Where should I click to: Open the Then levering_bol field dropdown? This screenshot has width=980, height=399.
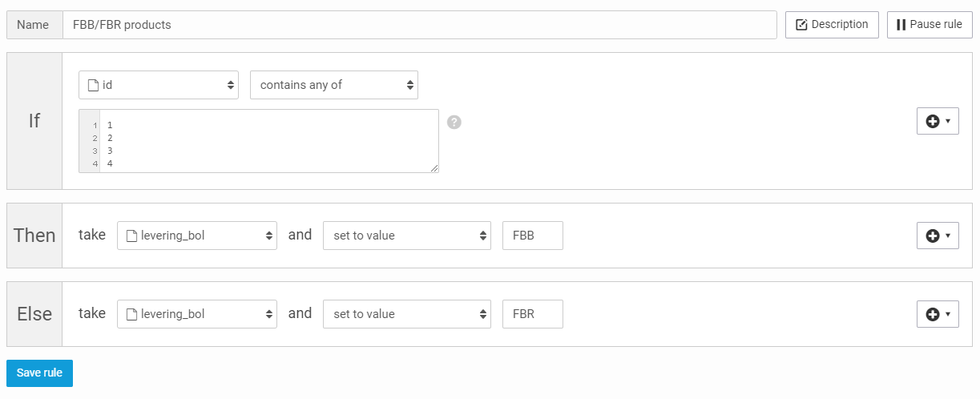(197, 236)
